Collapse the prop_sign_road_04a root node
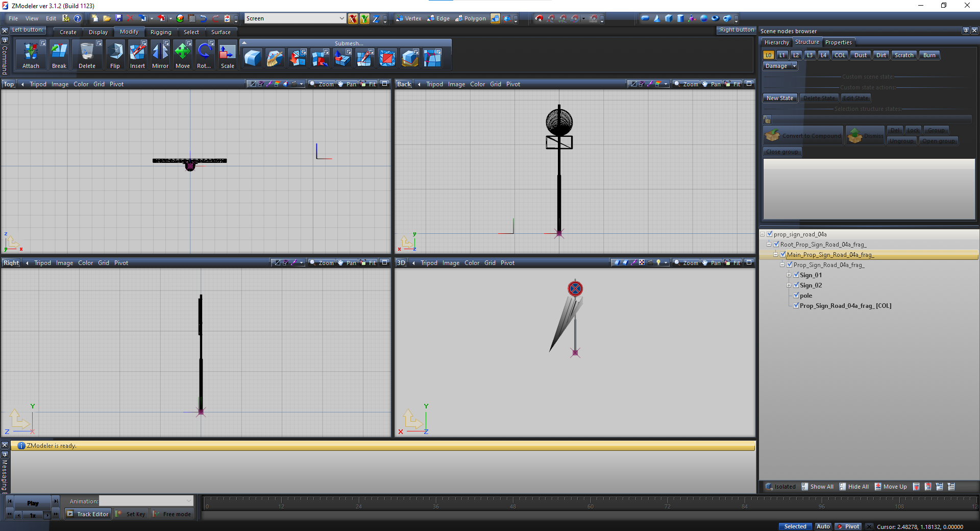 763,234
